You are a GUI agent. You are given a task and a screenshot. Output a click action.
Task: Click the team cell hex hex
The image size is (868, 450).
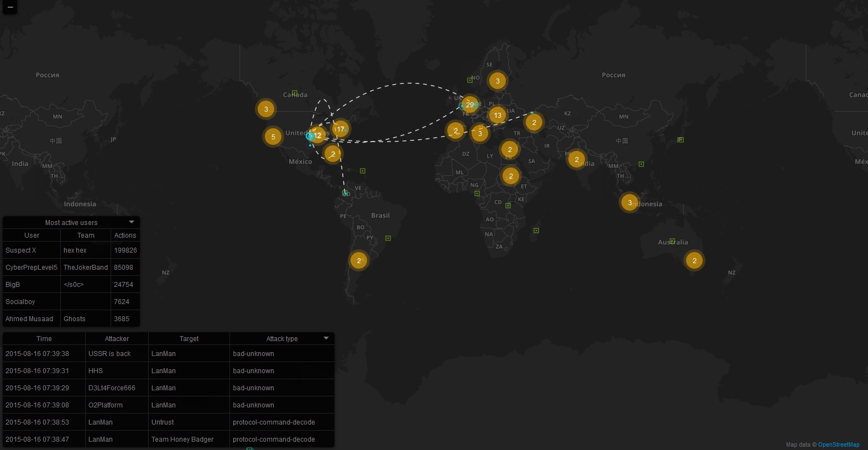click(75, 250)
